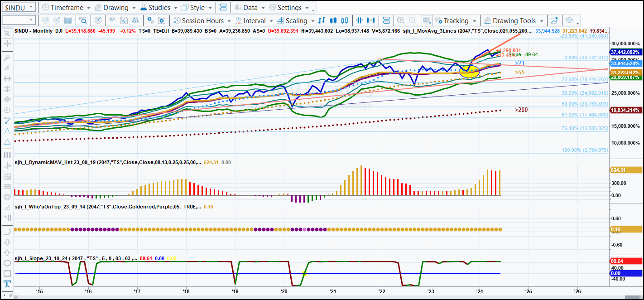
Task: Toggle the stacked panels icon before zoom
Action: pyautogui.click(x=386, y=20)
